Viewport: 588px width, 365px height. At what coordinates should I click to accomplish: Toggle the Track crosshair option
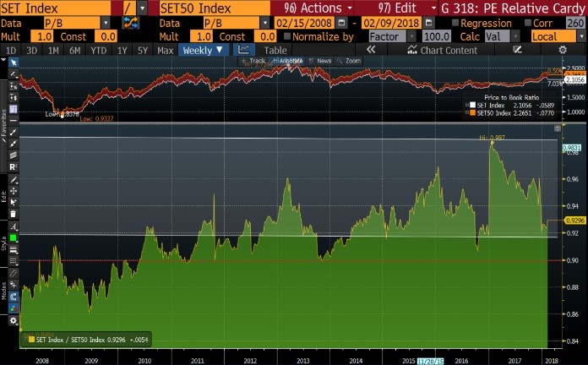point(253,61)
